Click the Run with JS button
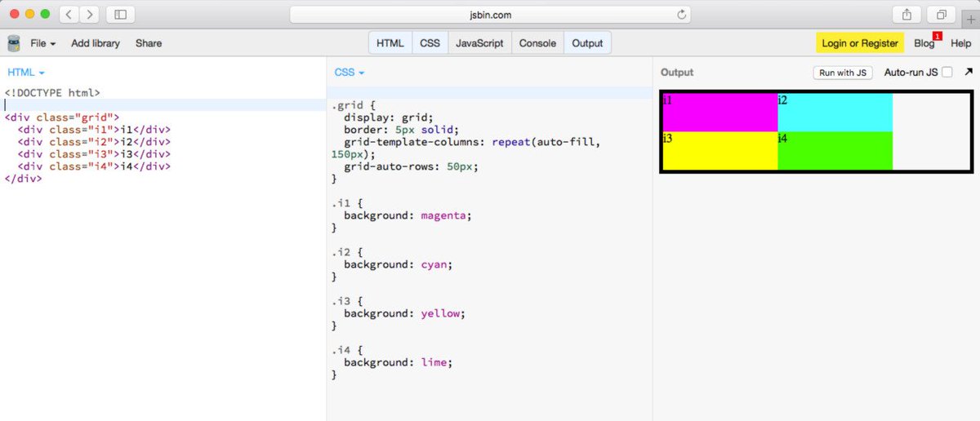The height and width of the screenshot is (421, 980). (x=843, y=73)
